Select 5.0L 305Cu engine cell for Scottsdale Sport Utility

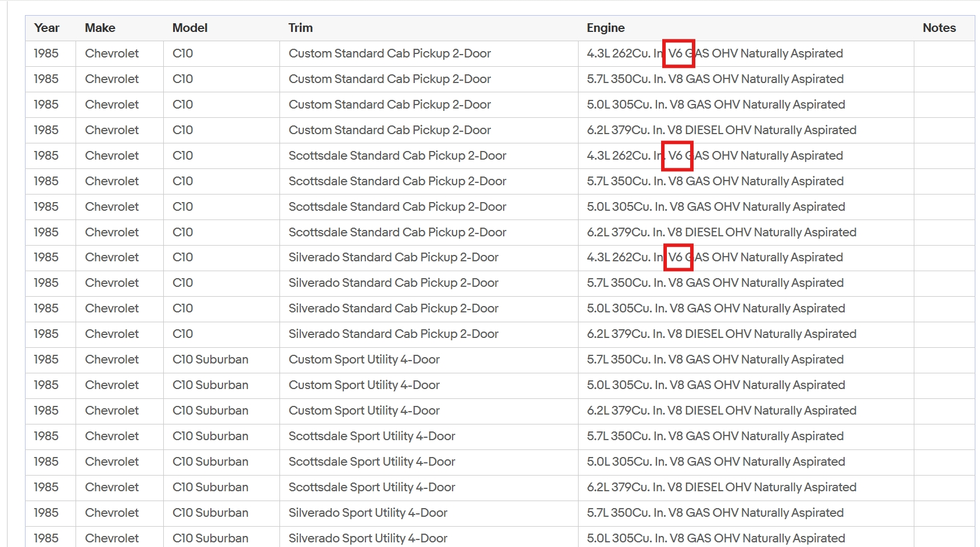click(746, 462)
